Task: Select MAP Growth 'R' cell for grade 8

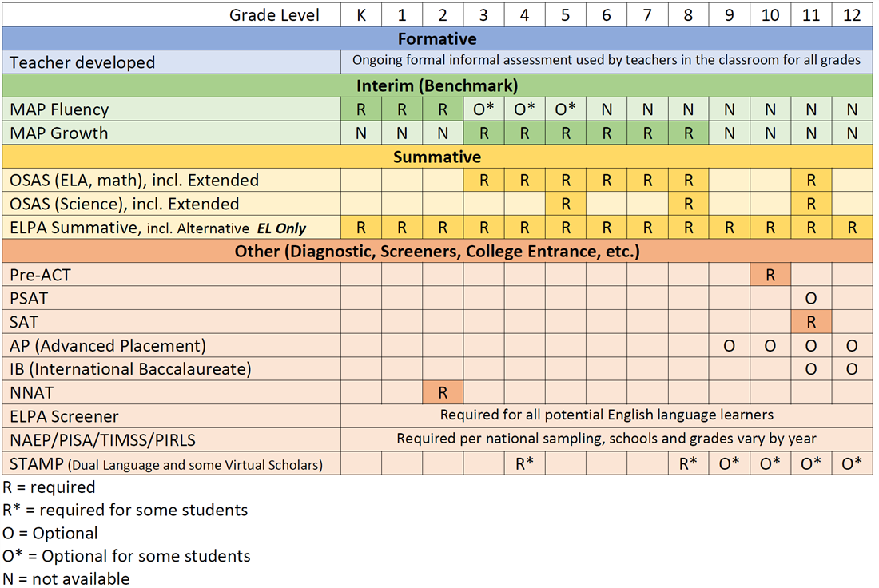Action: tap(688, 133)
